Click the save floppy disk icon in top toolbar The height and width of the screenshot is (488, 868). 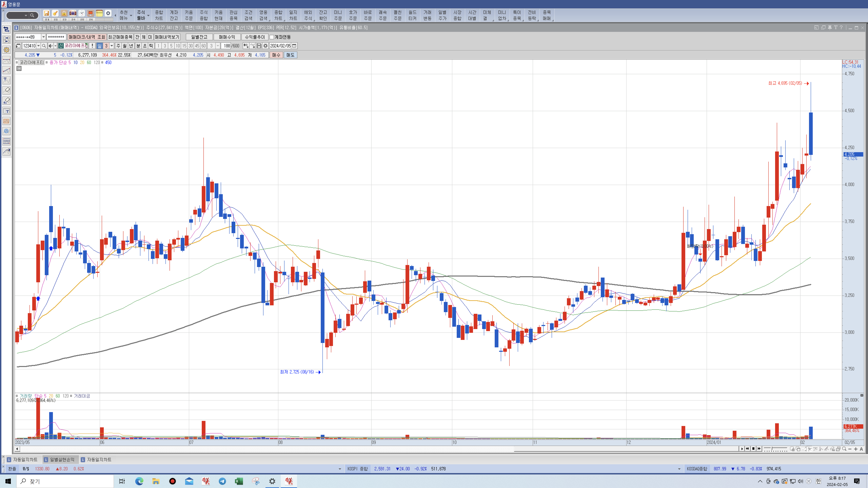[x=46, y=14]
